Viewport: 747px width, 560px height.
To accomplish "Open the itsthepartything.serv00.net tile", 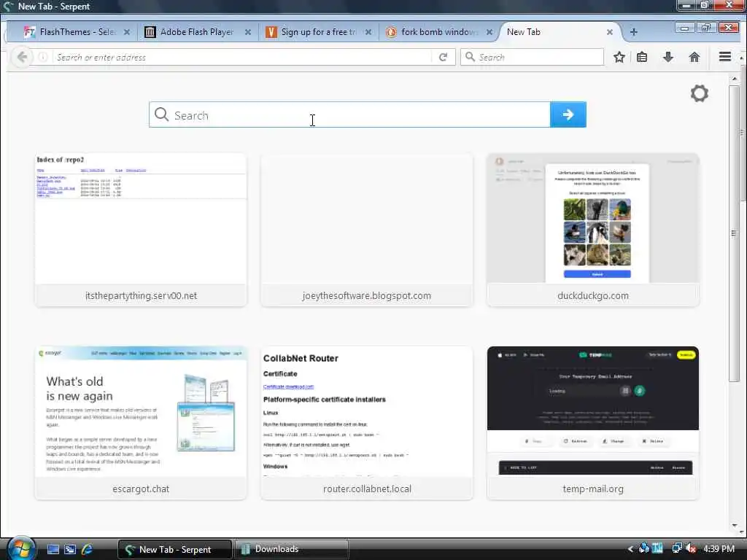I will point(141,230).
